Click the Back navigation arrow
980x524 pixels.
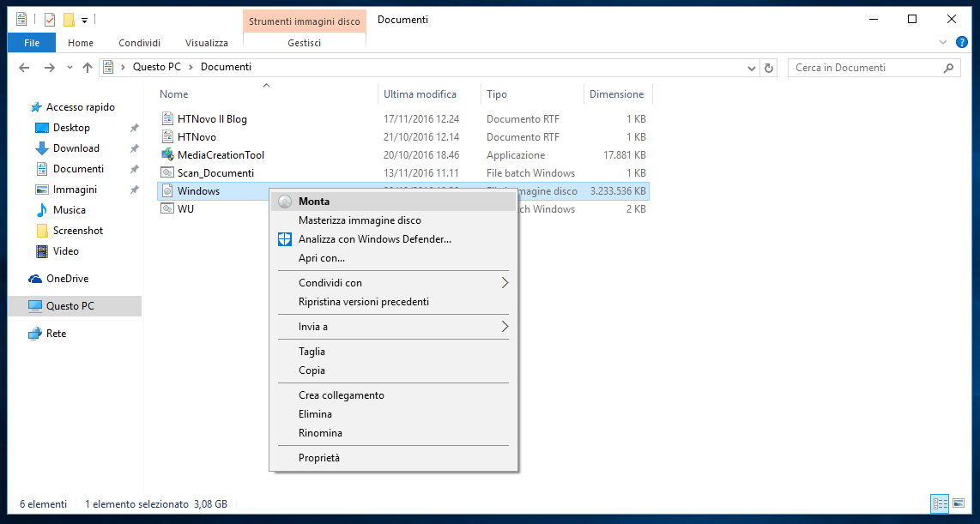[24, 68]
